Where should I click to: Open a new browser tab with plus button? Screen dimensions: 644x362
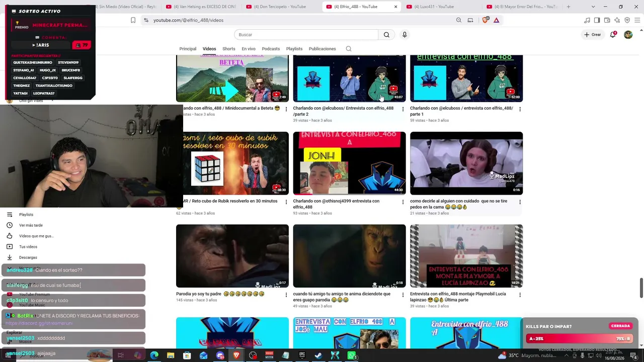569,7
